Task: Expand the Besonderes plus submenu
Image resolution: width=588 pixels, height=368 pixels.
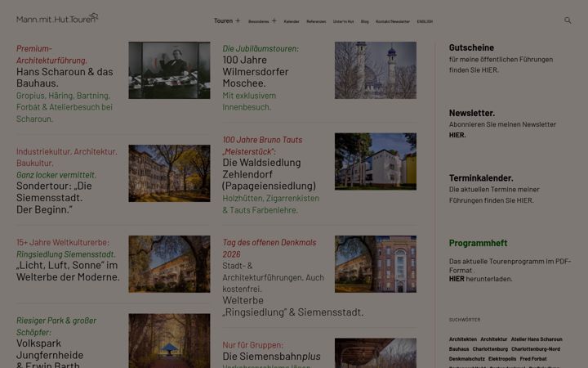Action: (274, 20)
